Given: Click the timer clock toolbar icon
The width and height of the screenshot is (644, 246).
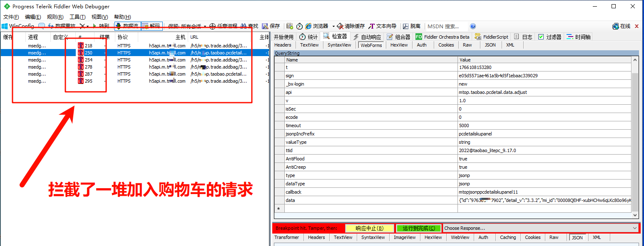Looking at the screenshot, I should tap(299, 26).
